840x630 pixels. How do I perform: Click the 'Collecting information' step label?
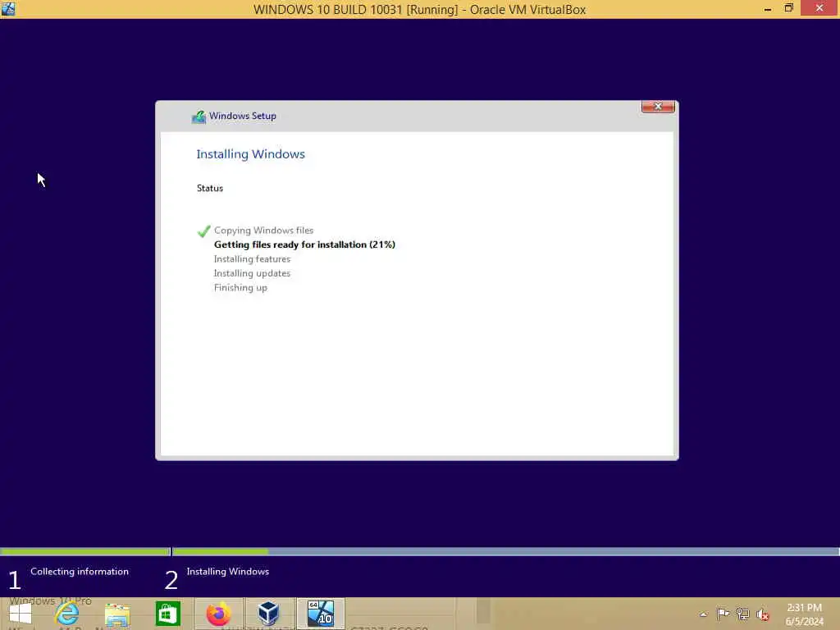(x=80, y=572)
